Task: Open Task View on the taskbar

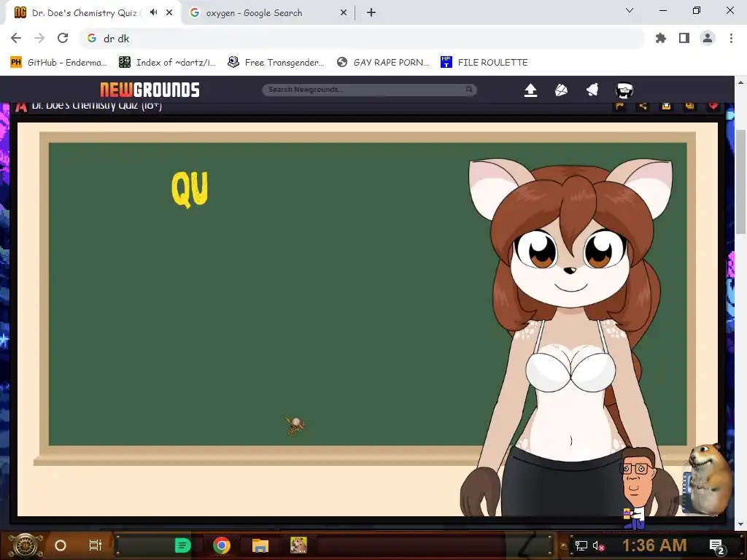Action: point(96,545)
